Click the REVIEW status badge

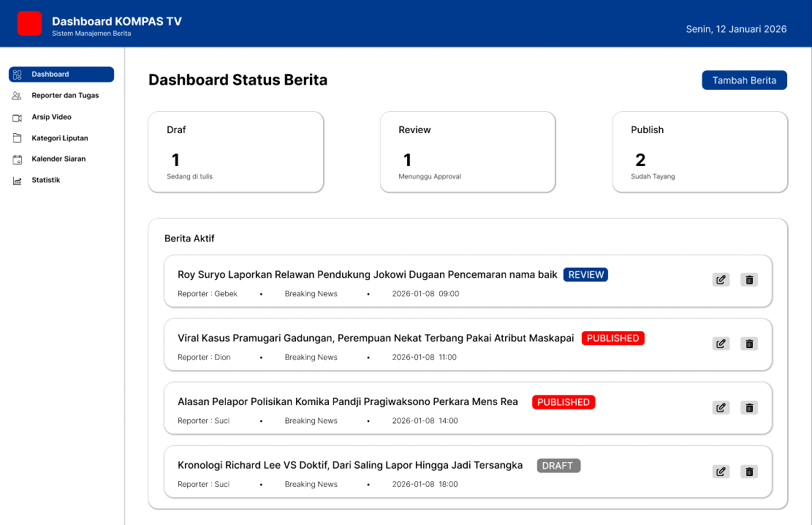pos(585,275)
